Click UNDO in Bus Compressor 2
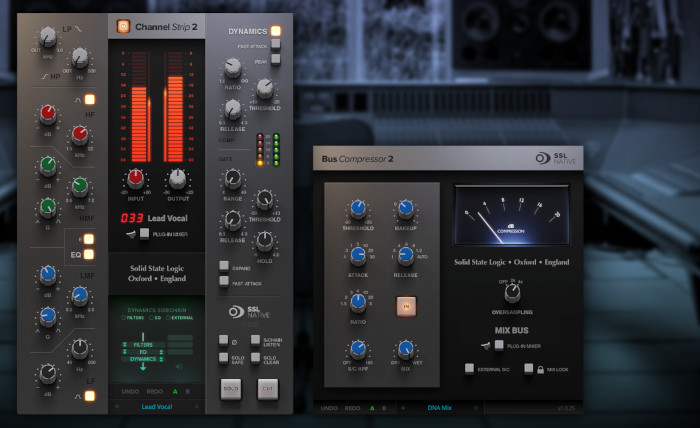The image size is (700, 428). pos(329,408)
